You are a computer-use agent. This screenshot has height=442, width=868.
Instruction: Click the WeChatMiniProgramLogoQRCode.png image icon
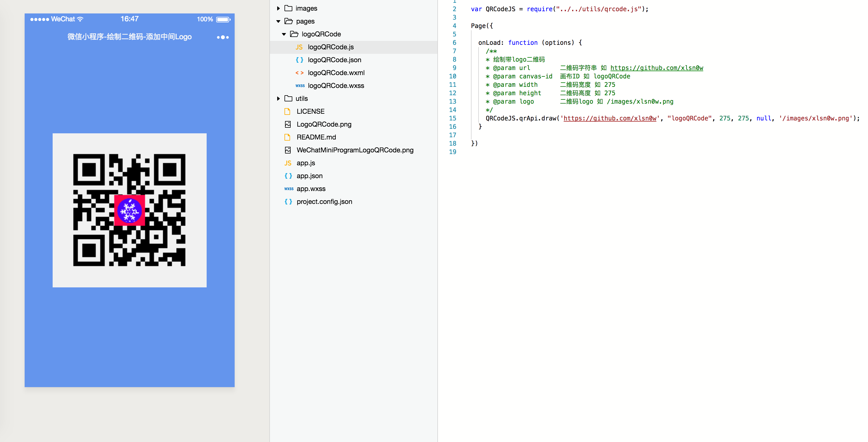pos(288,150)
